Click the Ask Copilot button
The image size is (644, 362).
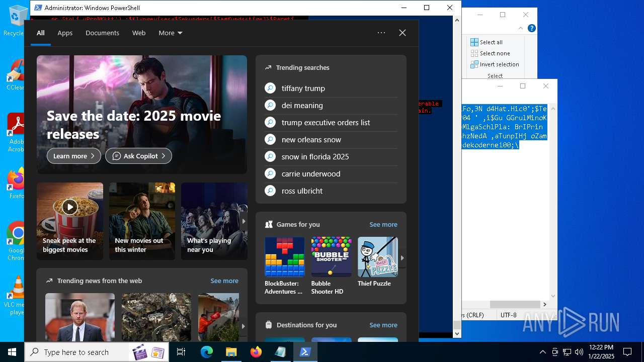tap(138, 156)
